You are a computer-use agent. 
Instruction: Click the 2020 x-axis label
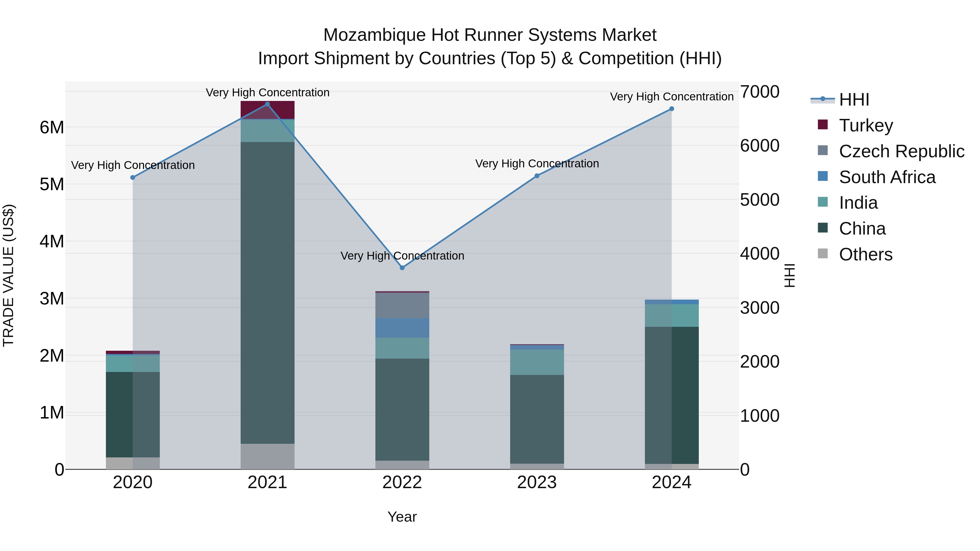tap(133, 482)
